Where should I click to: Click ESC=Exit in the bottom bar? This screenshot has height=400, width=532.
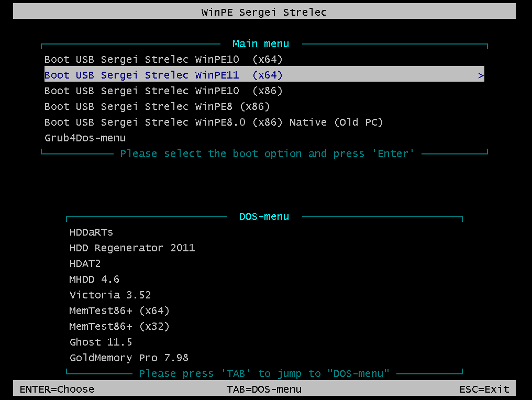click(484, 389)
